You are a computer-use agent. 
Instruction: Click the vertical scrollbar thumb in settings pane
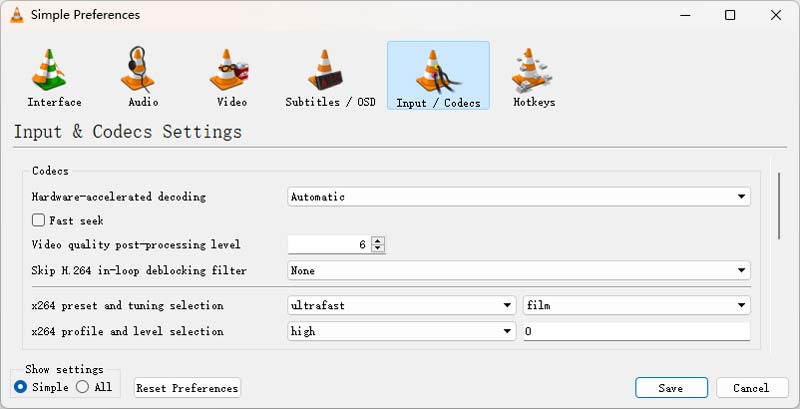[x=779, y=206]
